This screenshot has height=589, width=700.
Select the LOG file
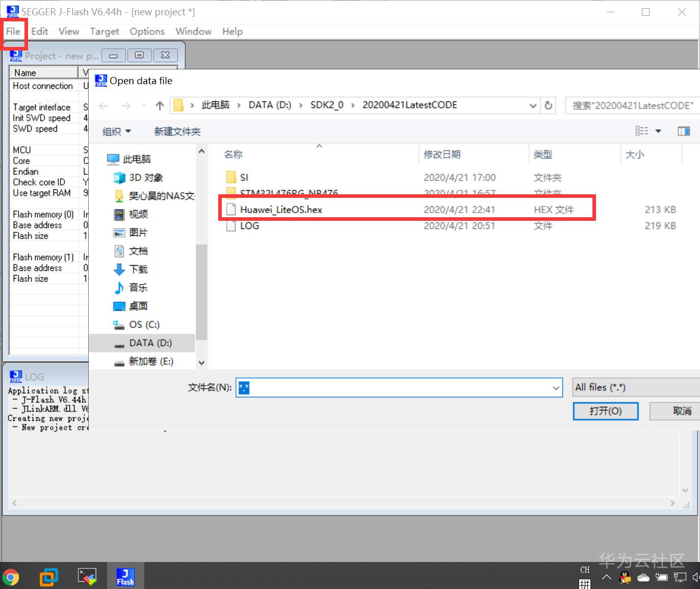point(249,226)
